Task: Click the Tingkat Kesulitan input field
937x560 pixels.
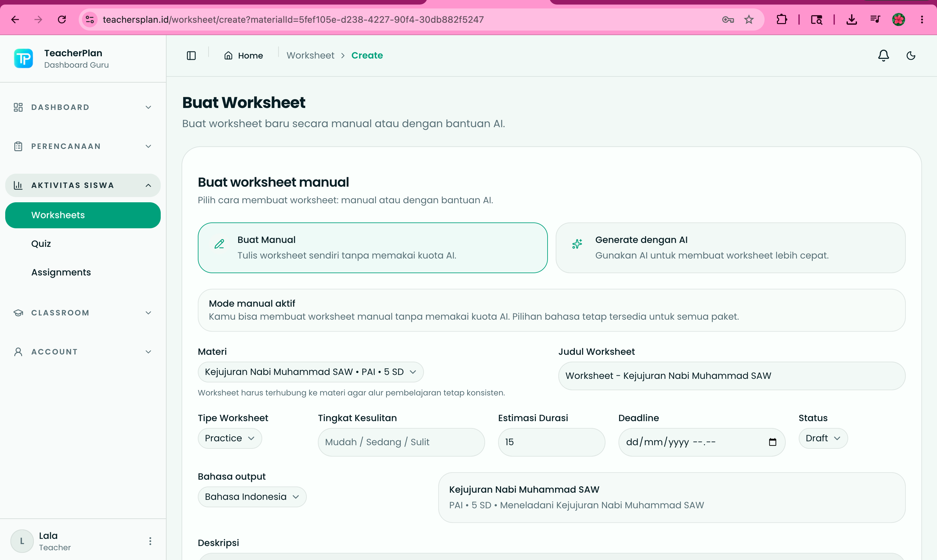Action: pyautogui.click(x=401, y=442)
